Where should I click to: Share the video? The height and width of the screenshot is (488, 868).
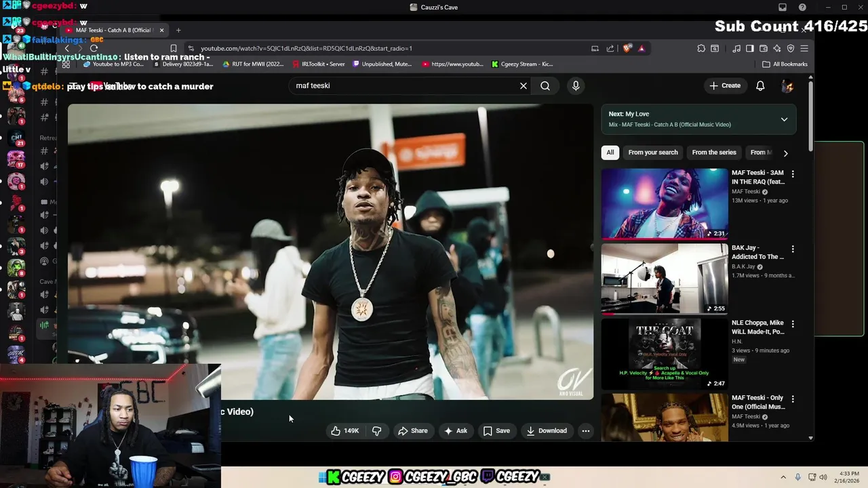click(412, 430)
